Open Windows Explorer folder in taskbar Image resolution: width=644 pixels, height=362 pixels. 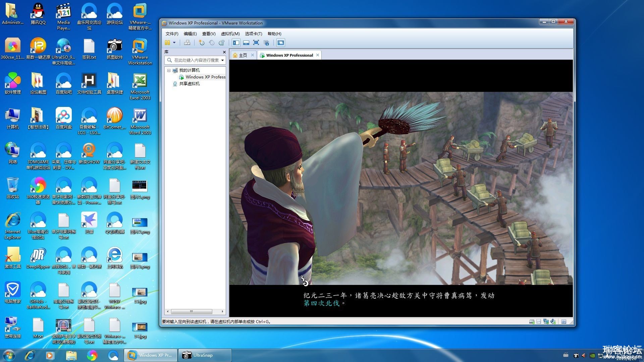(x=71, y=355)
